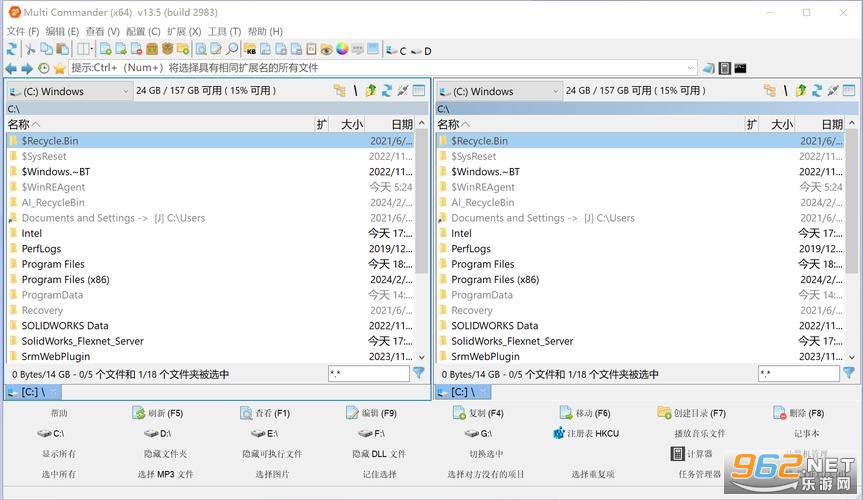Viewport: 863px width, 500px height.
Task: Open the 文件 (F) menu
Action: click(23, 31)
